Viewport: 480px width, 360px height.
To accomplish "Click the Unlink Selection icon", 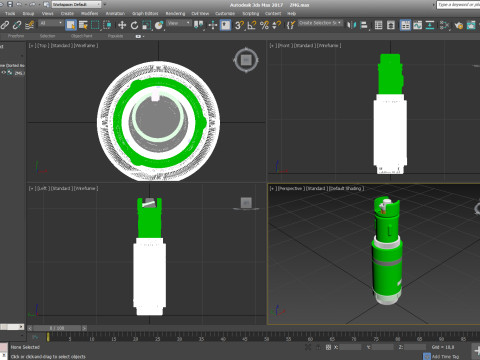I will point(17,25).
